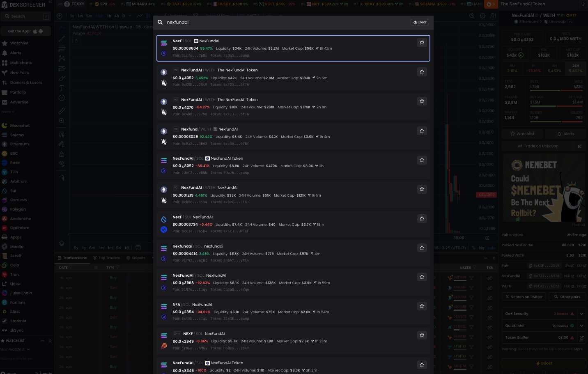Switch to Top Traders tab
The image size is (588, 374).
pos(106,258)
